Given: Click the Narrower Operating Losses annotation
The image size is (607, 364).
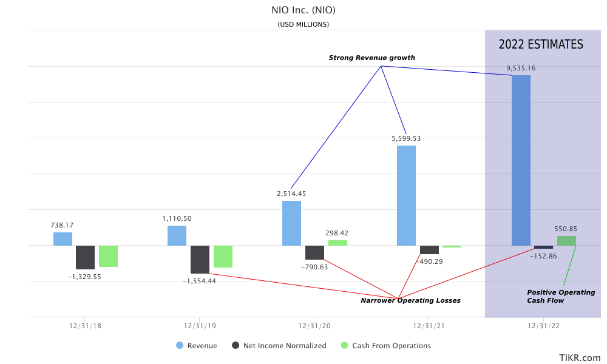Looking at the screenshot, I should (411, 300).
